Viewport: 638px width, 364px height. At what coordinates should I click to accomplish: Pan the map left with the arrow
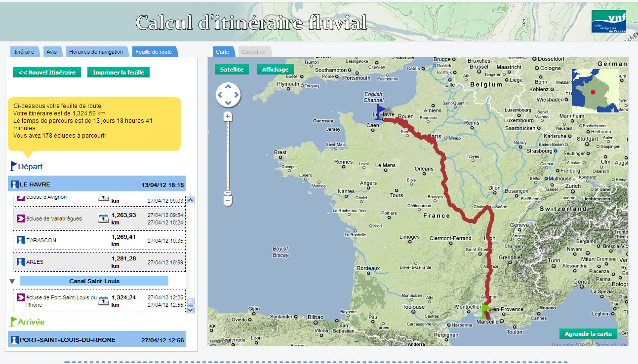pyautogui.click(x=220, y=94)
